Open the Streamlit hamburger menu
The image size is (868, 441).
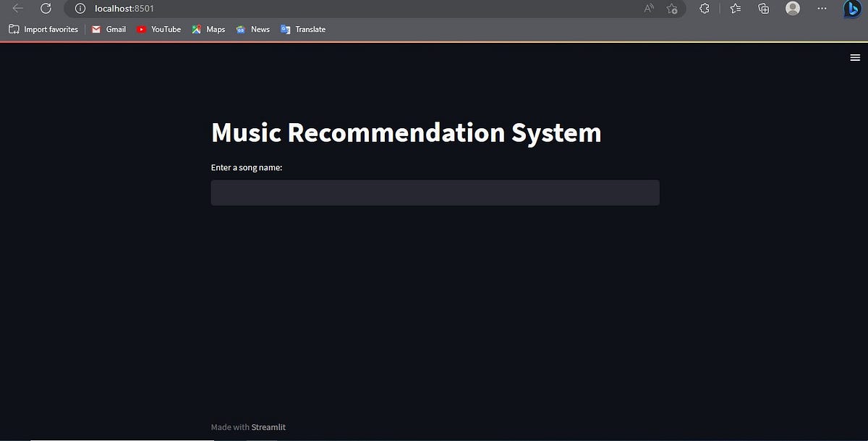[x=855, y=57]
